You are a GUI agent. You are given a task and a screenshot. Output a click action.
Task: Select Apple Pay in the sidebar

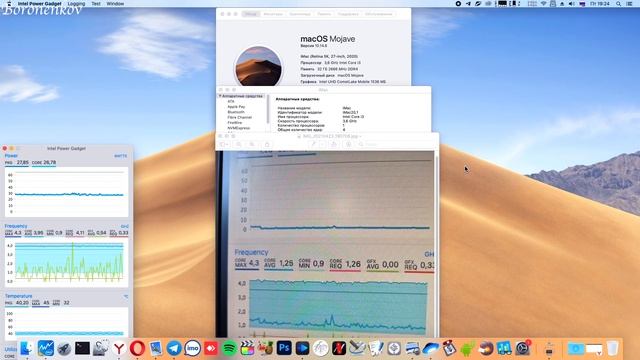click(236, 107)
